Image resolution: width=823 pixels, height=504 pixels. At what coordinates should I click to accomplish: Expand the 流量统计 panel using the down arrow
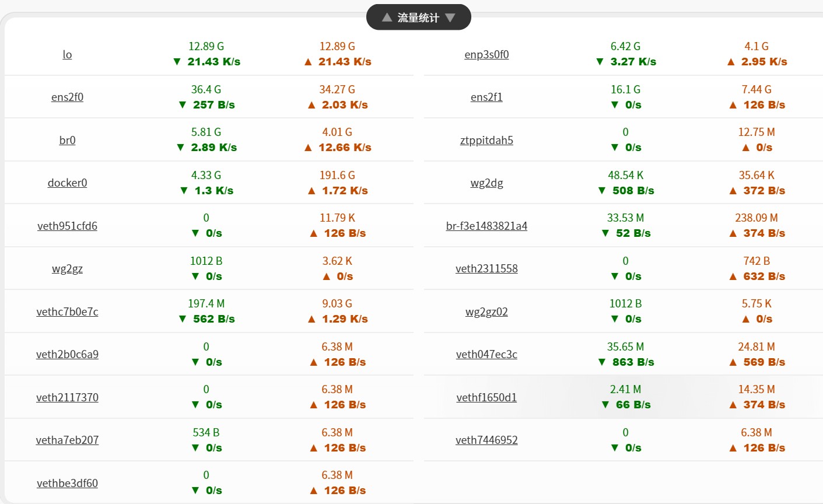point(450,17)
